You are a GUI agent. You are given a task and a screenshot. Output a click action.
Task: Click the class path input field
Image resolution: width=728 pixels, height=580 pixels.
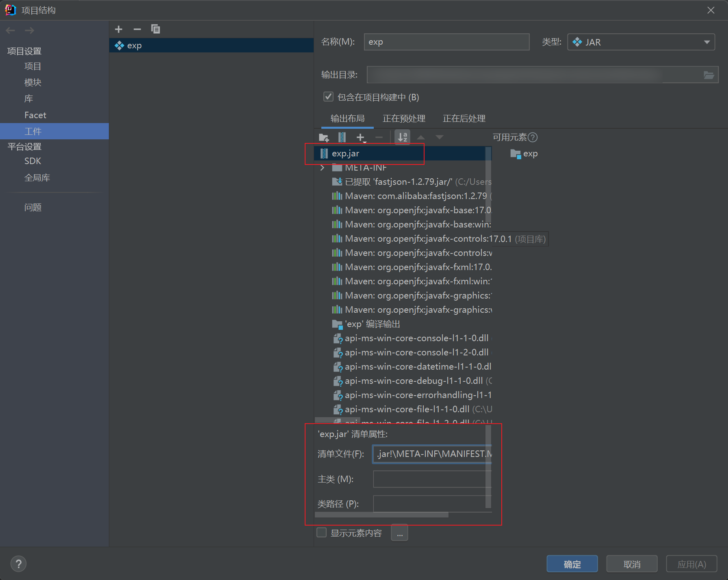click(x=432, y=504)
